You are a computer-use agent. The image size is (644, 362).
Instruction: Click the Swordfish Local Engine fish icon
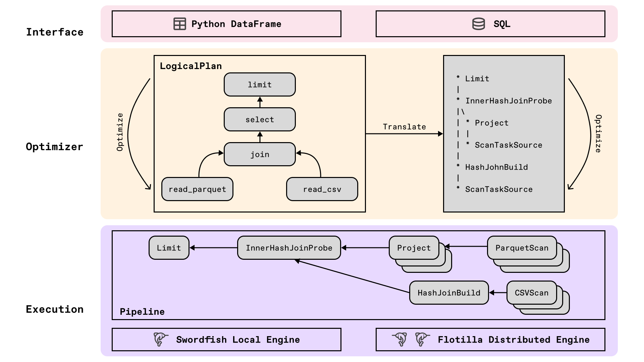point(160,339)
